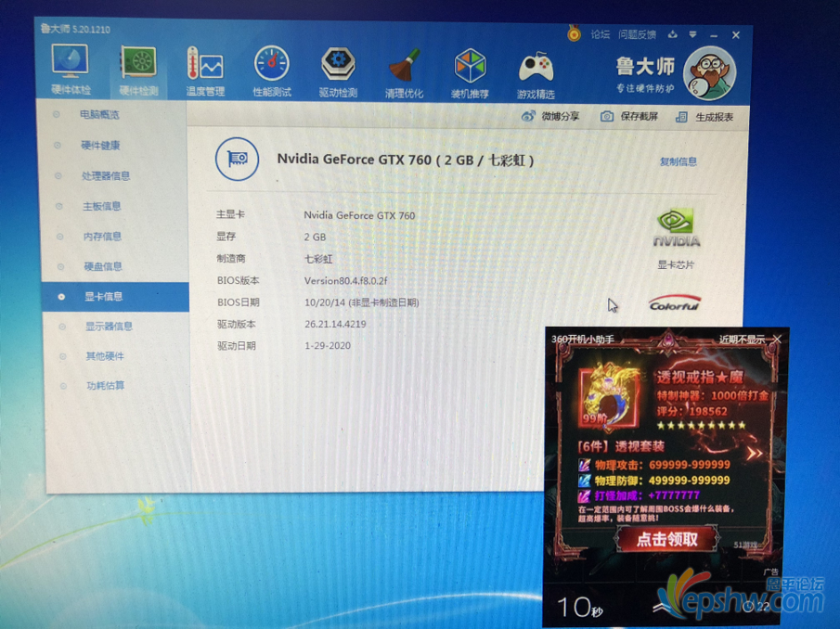Select the 显卡信息 graphics card tab

115,297
